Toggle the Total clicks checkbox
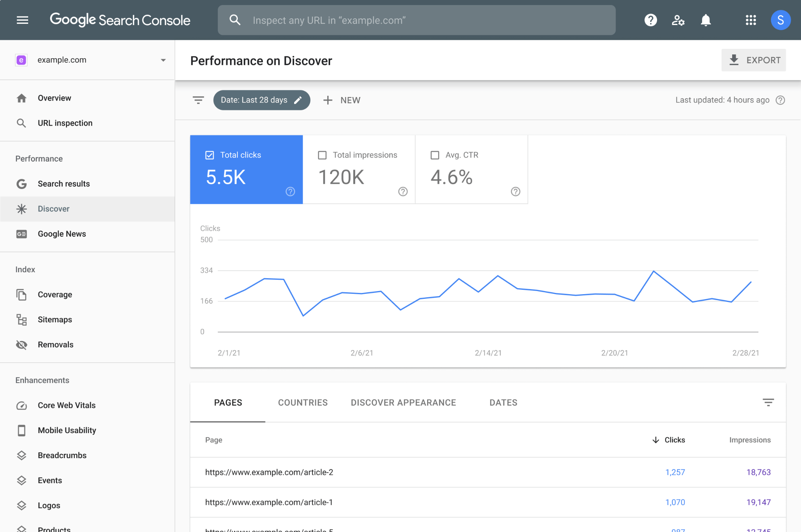Image resolution: width=801 pixels, height=532 pixels. click(x=210, y=155)
